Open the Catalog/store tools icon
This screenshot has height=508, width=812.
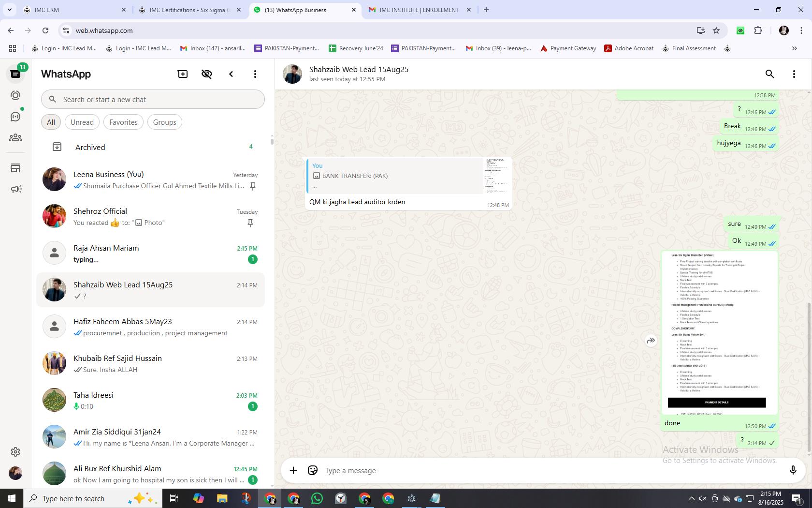(x=15, y=168)
